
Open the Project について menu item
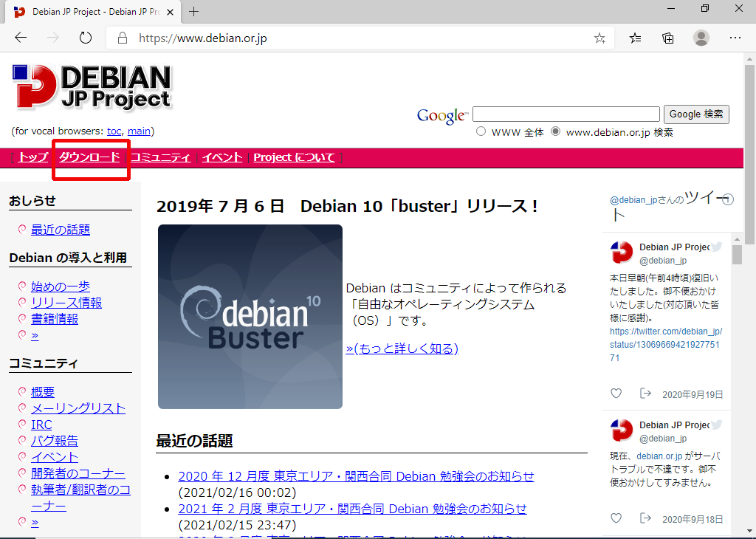coord(294,157)
